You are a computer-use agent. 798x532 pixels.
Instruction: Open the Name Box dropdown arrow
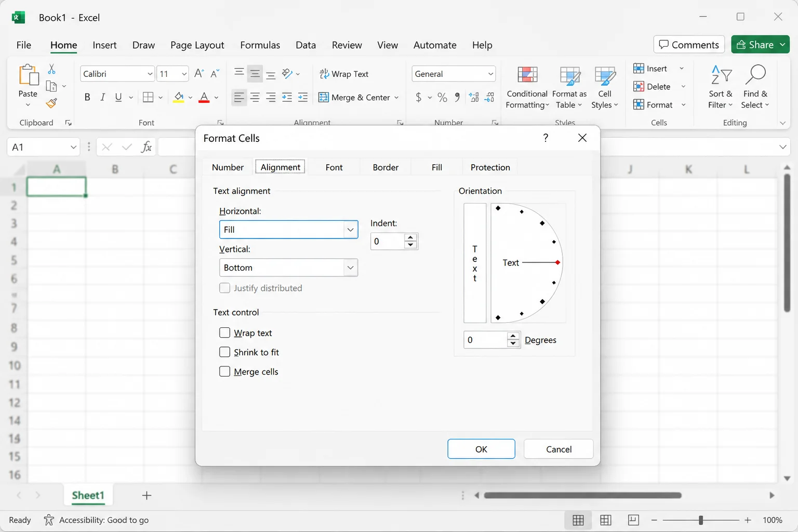[x=73, y=147]
